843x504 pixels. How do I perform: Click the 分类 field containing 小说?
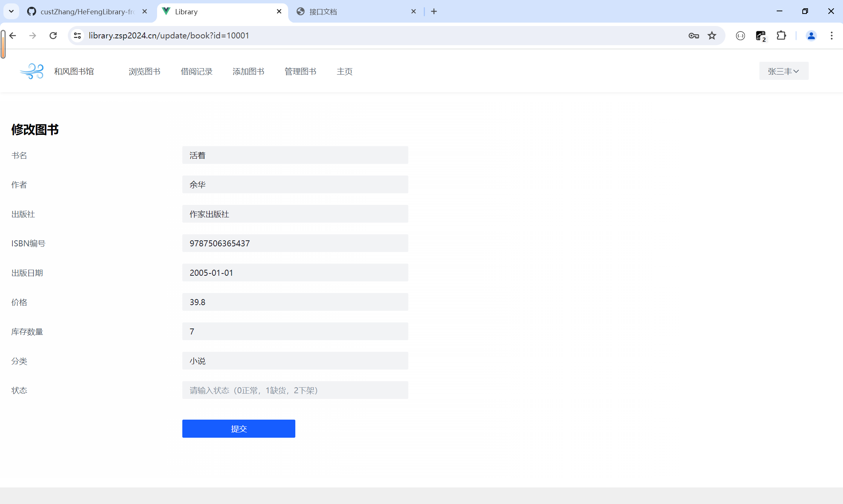(x=295, y=361)
